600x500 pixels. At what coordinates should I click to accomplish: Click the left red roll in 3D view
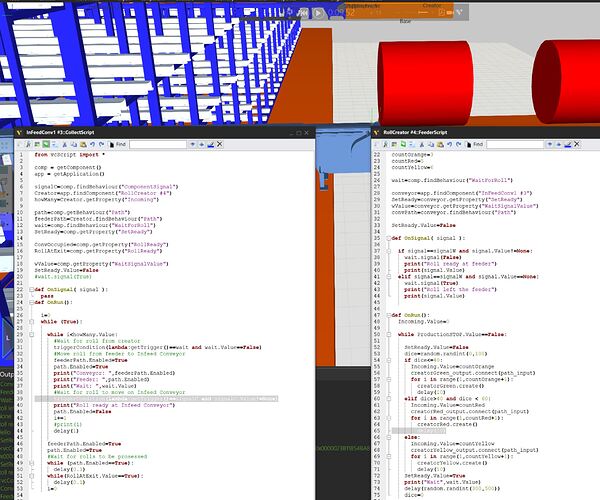(x=426, y=83)
